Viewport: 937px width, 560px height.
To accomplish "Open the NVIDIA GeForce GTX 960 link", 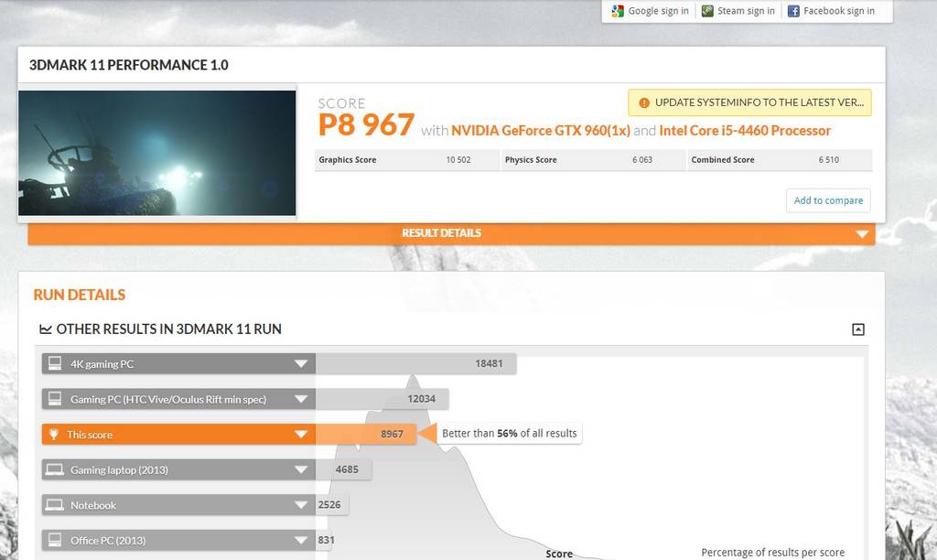I will point(540,131).
